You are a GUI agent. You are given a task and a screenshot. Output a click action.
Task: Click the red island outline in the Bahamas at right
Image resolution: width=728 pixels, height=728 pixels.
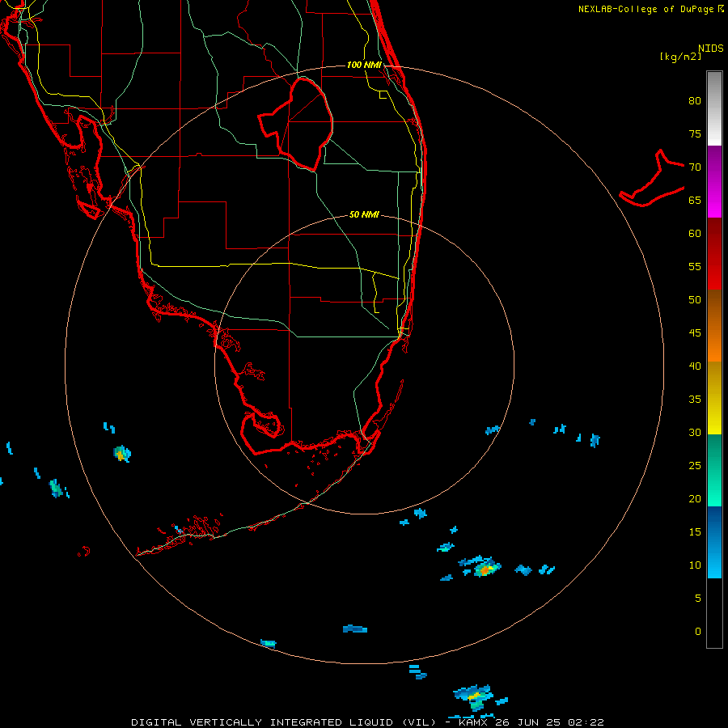click(652, 178)
